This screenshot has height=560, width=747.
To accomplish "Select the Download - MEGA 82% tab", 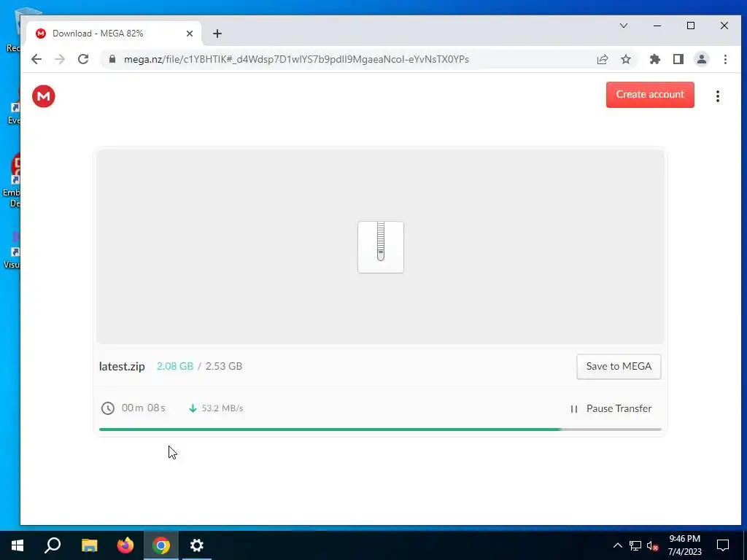I will 113,34.
